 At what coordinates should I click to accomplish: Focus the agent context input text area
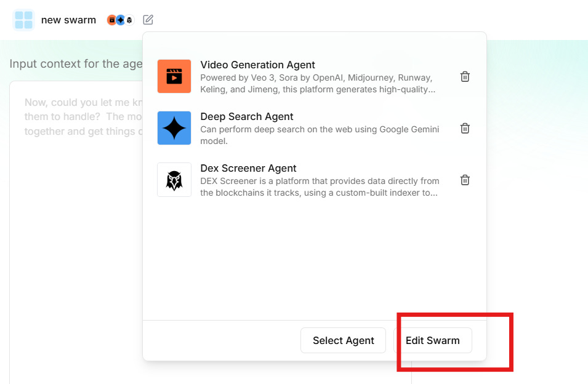click(x=76, y=232)
